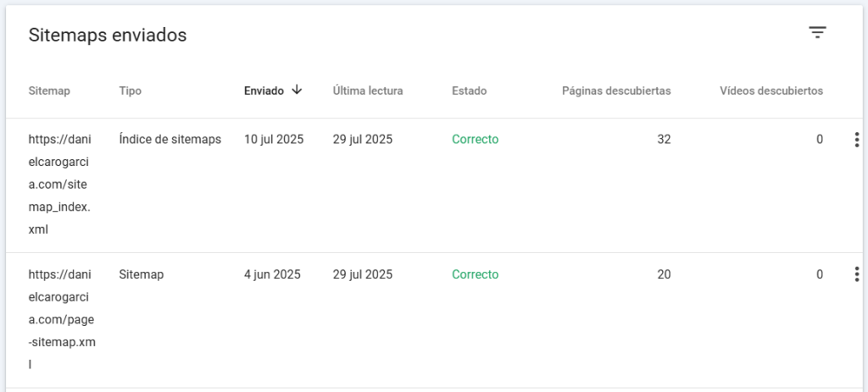Select the 20 discovered pages cell
The height and width of the screenshot is (392, 868).
[x=664, y=274]
